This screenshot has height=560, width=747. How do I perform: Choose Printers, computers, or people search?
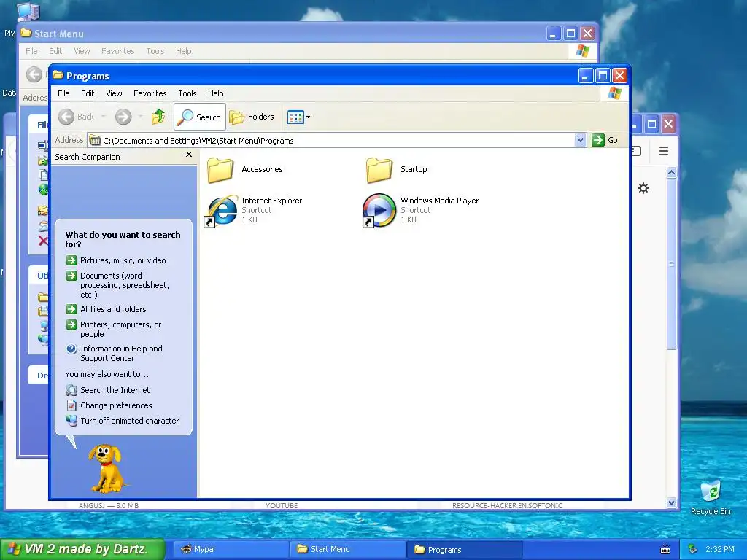coord(120,329)
